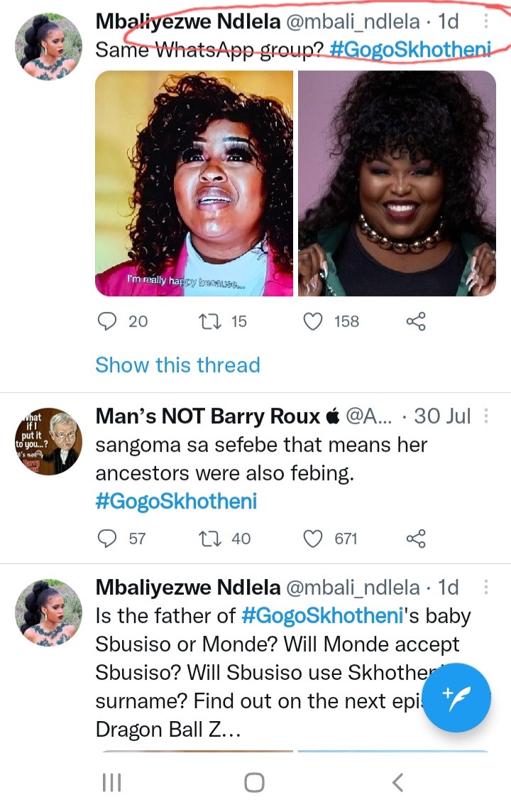Open more options on Barry Roux tweet
Screen dimensions: 511x812
point(485,416)
